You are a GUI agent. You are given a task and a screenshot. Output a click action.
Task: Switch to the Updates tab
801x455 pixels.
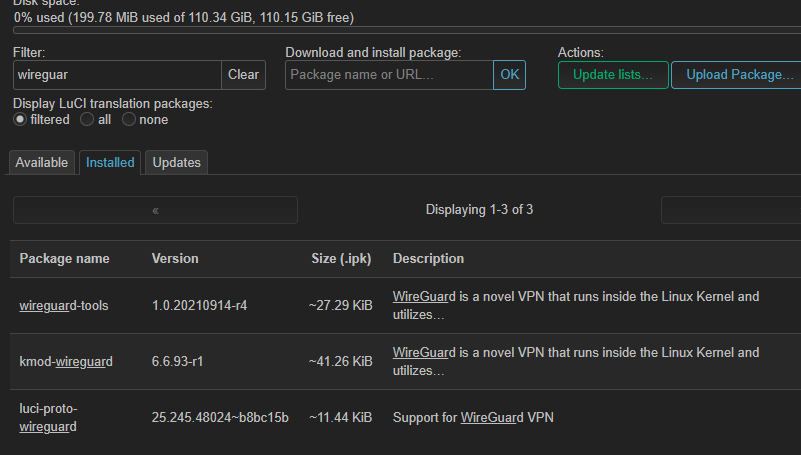point(176,162)
